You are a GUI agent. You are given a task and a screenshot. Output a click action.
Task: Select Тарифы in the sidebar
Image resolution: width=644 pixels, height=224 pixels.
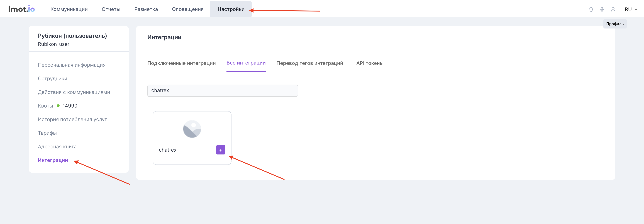(47, 133)
